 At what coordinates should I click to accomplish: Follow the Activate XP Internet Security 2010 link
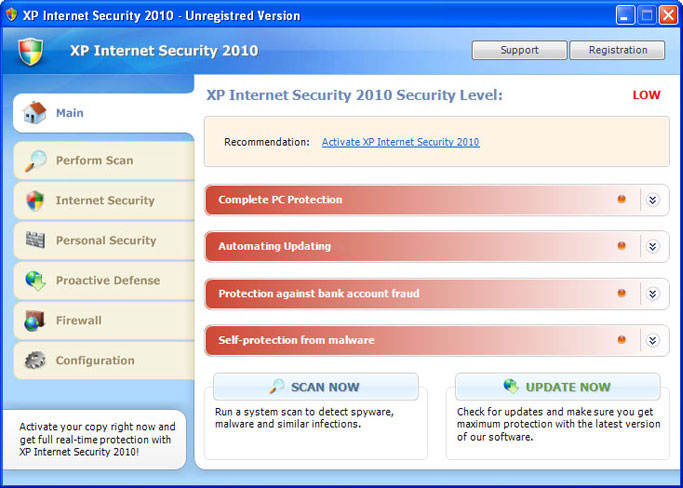tap(401, 142)
